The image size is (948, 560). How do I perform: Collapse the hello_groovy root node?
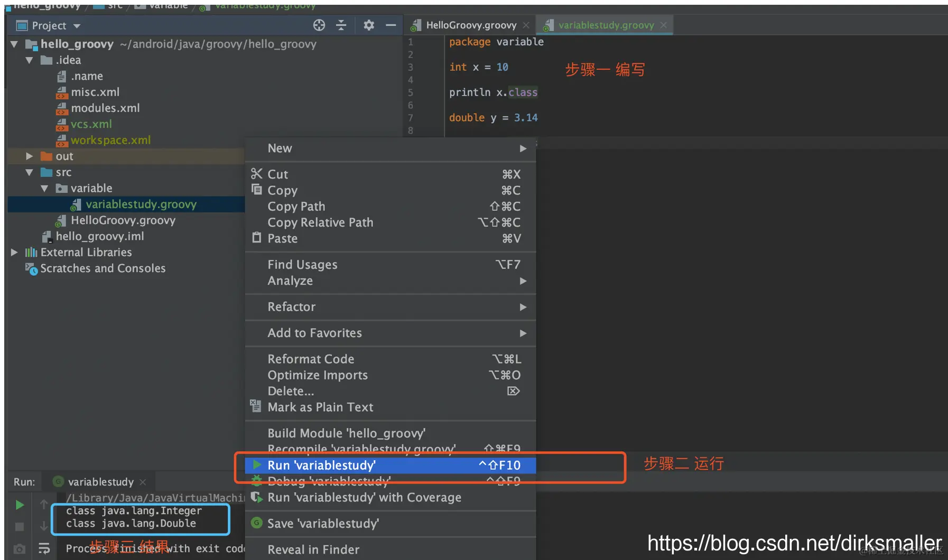14,44
